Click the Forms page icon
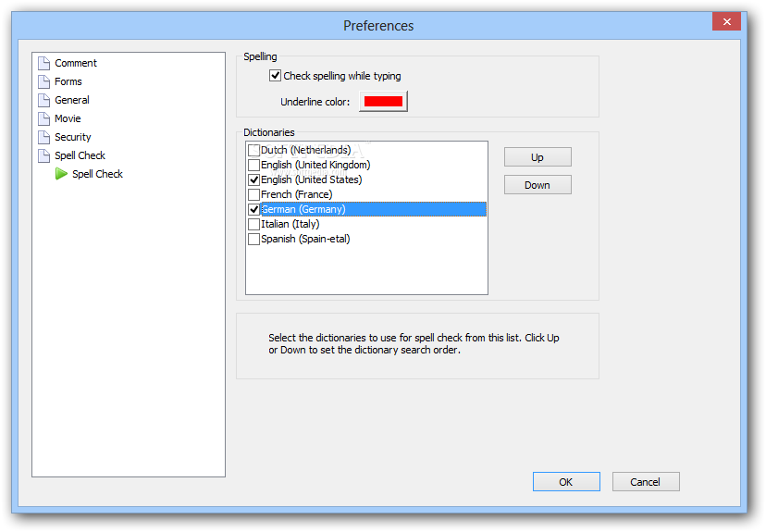Image resolution: width=766 pixels, height=532 pixels. [x=44, y=81]
